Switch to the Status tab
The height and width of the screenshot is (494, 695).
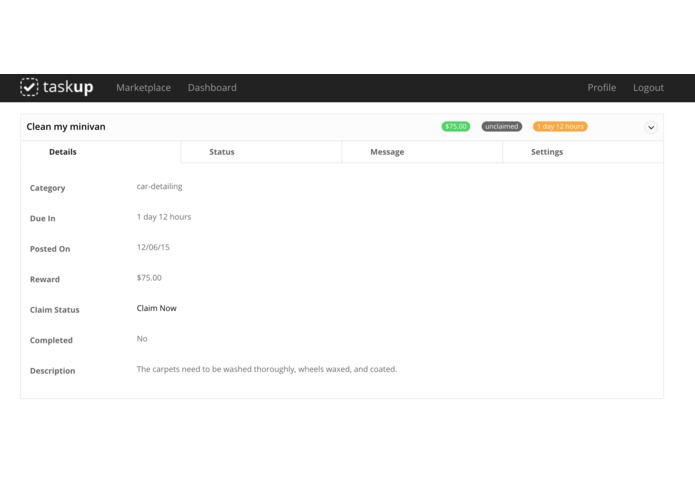coord(262,152)
